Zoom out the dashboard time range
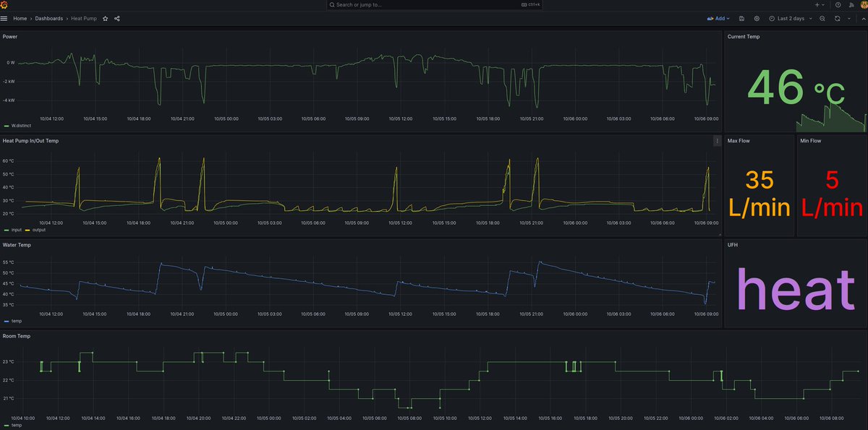This screenshot has width=868, height=430. (822, 19)
